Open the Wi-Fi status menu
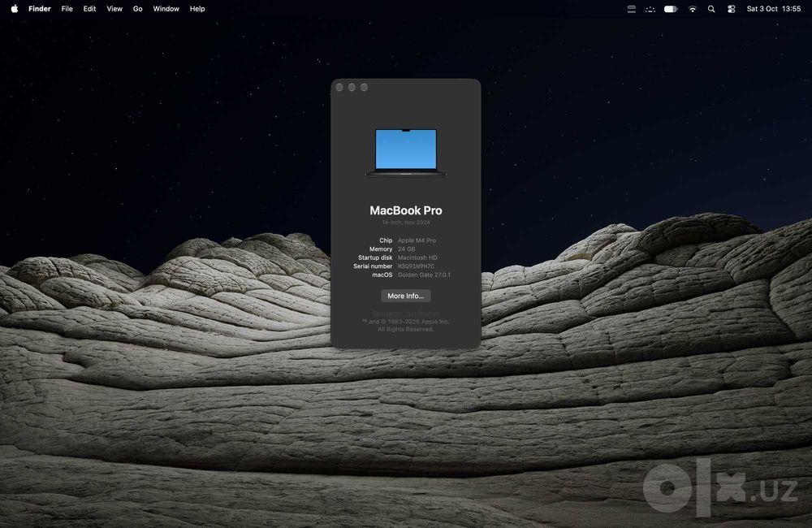 coord(693,9)
